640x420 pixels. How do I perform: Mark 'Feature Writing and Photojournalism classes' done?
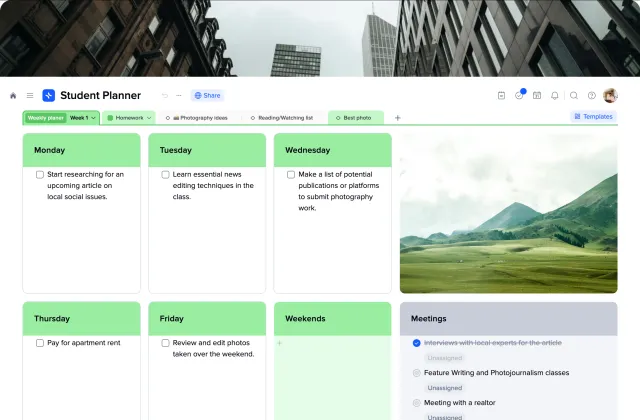416,373
